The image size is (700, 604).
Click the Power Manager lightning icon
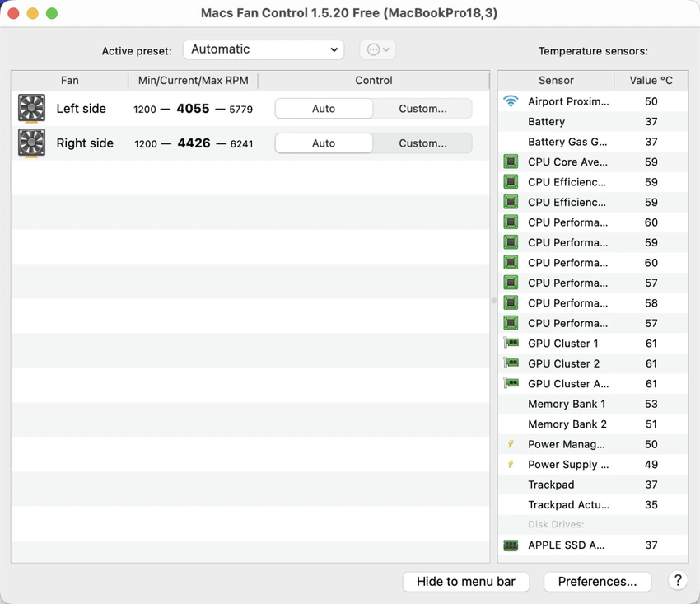click(511, 444)
